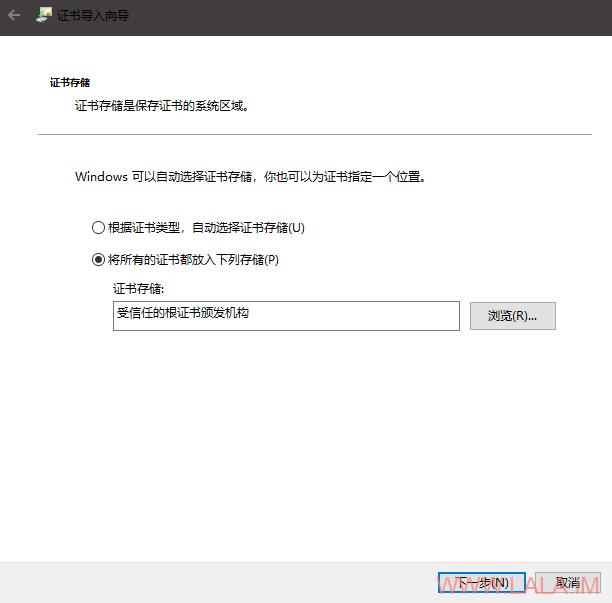The height and width of the screenshot is (603, 612).
Task: Click the sentence starting with Windows 可以自动选择
Action: click(250, 177)
